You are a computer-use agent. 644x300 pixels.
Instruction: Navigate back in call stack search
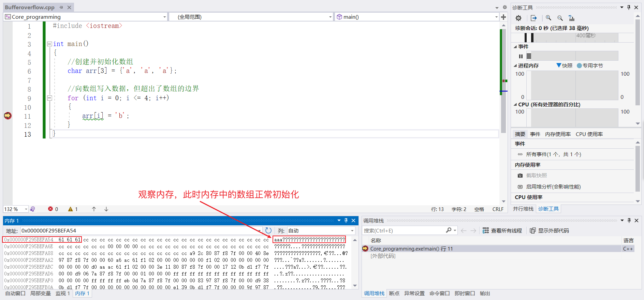[464, 231]
